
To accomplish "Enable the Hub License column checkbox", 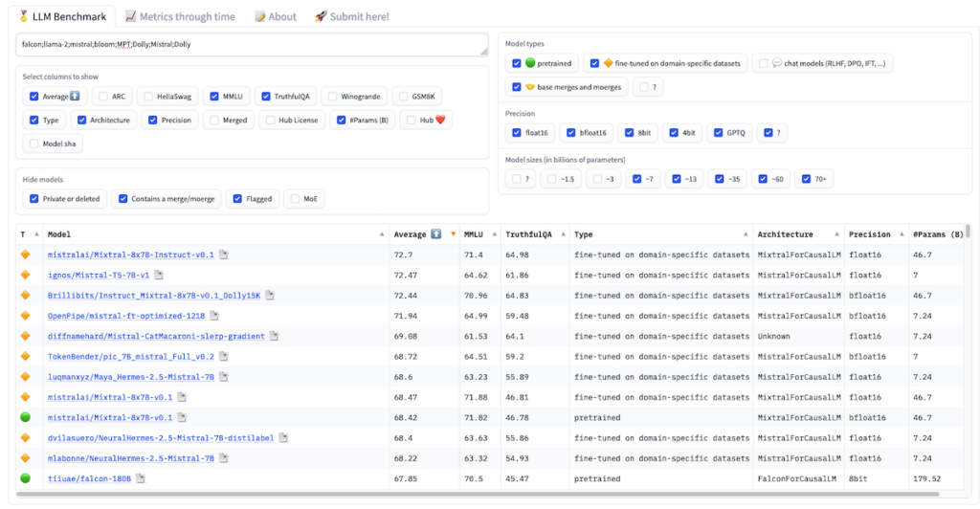I will point(270,120).
